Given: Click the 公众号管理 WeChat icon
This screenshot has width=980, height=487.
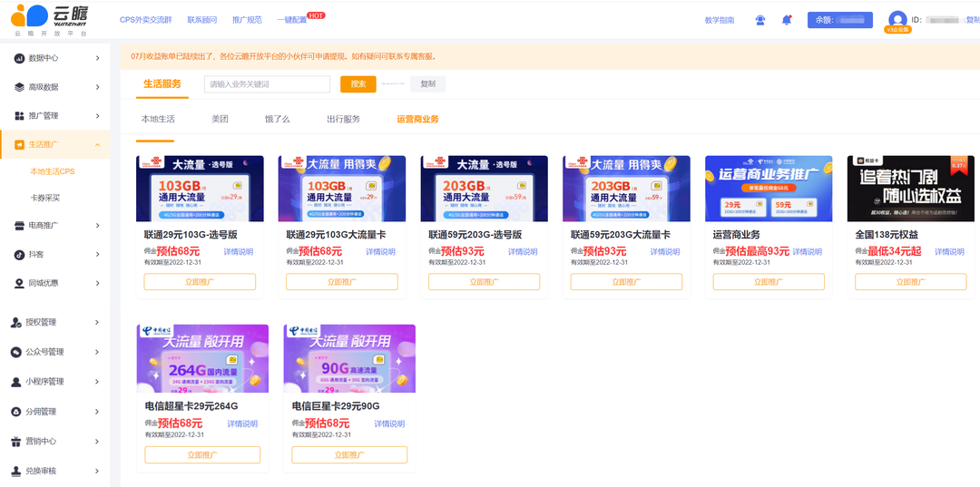Looking at the screenshot, I should click(17, 352).
